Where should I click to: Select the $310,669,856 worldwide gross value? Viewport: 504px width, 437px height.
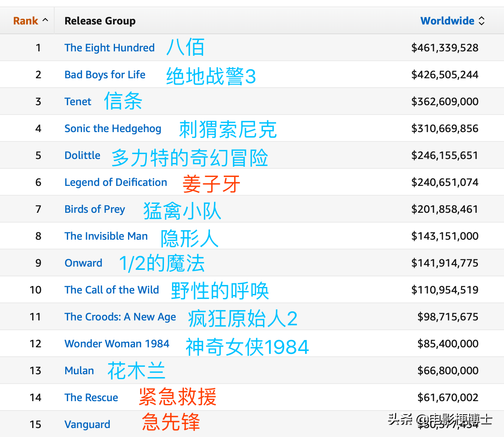445,128
